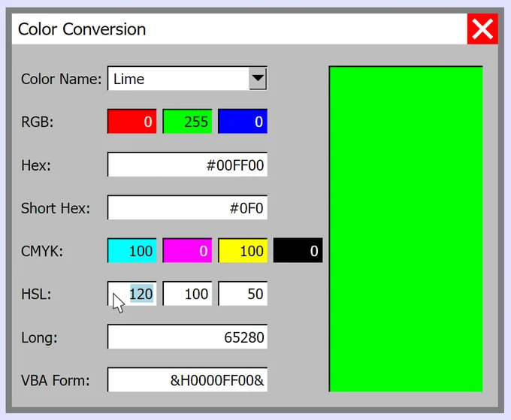Click the Hex field #00FF00
Viewport: 511px width, 420px height.
click(x=187, y=165)
